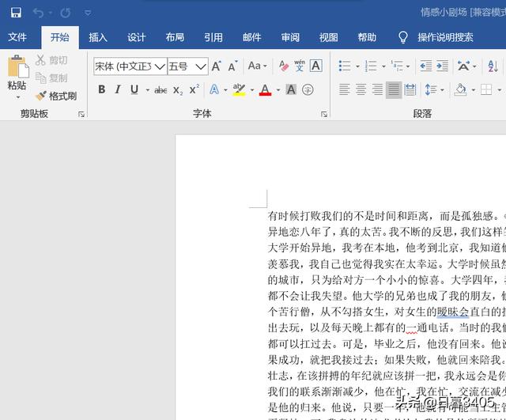Screen dimensions: 506x420
Task: Toggle justify text alignment
Action: point(394,90)
